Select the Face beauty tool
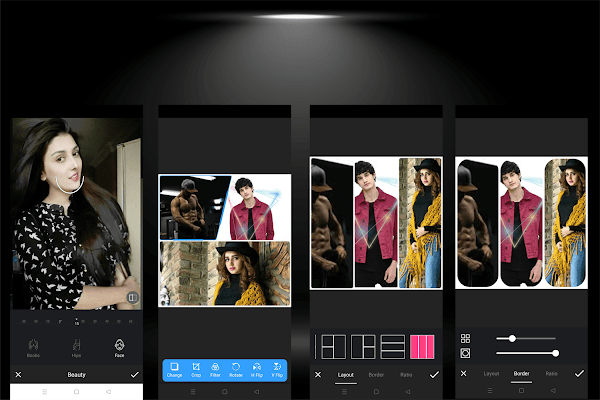 pos(119,348)
